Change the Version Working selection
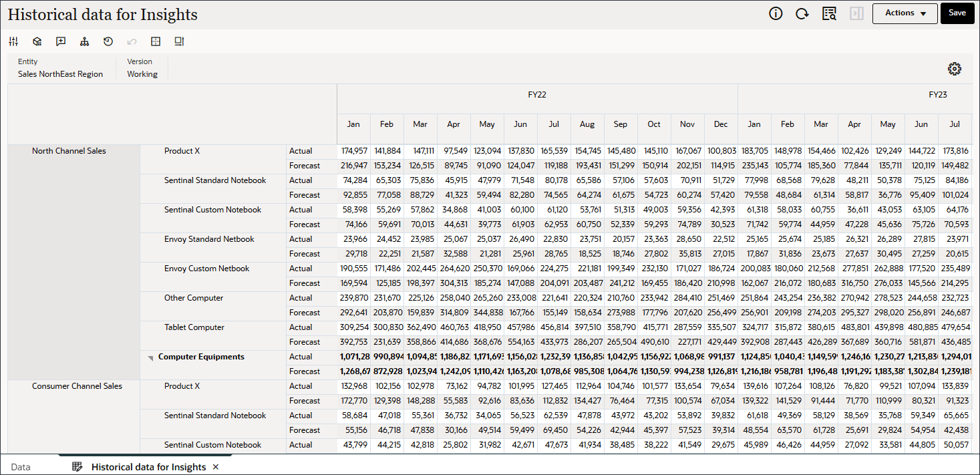Viewport: 980px width, 475px height. [142, 74]
